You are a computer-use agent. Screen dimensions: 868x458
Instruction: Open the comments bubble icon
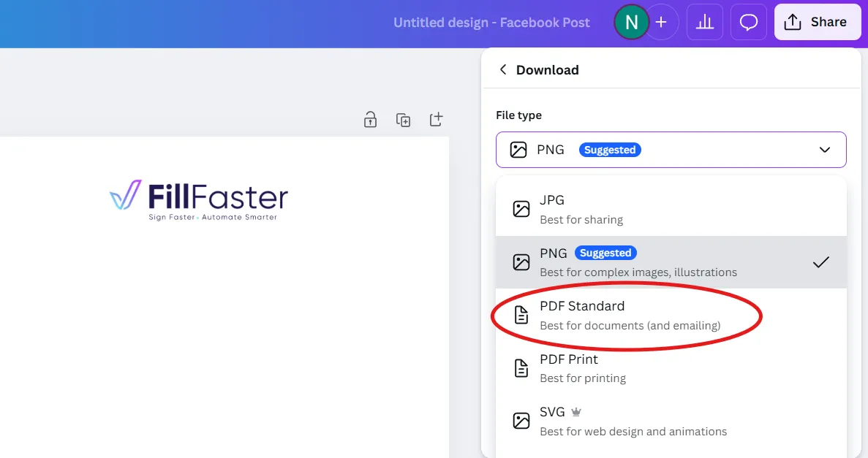748,22
